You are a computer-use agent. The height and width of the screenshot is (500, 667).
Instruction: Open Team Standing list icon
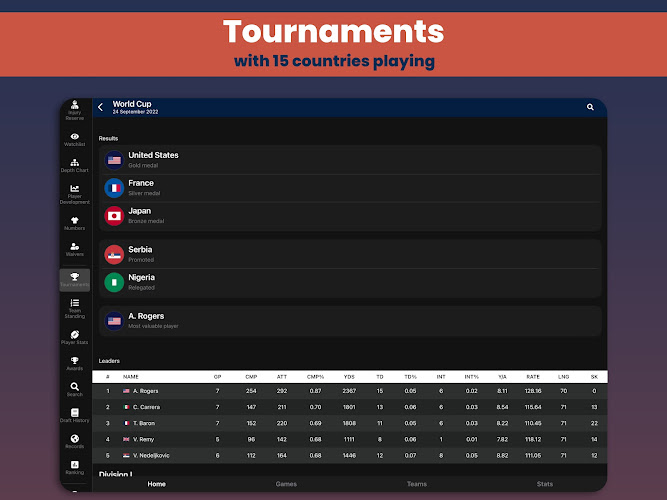click(x=74, y=307)
